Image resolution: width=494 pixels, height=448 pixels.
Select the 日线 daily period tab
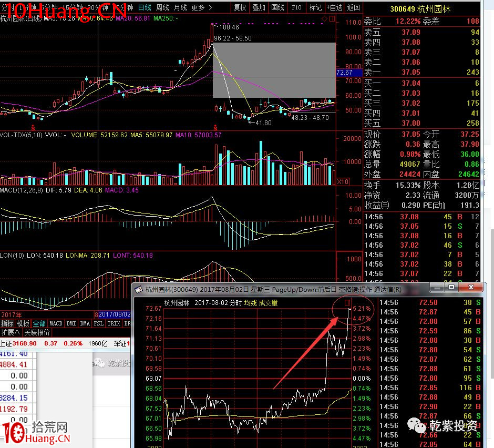(x=145, y=7)
